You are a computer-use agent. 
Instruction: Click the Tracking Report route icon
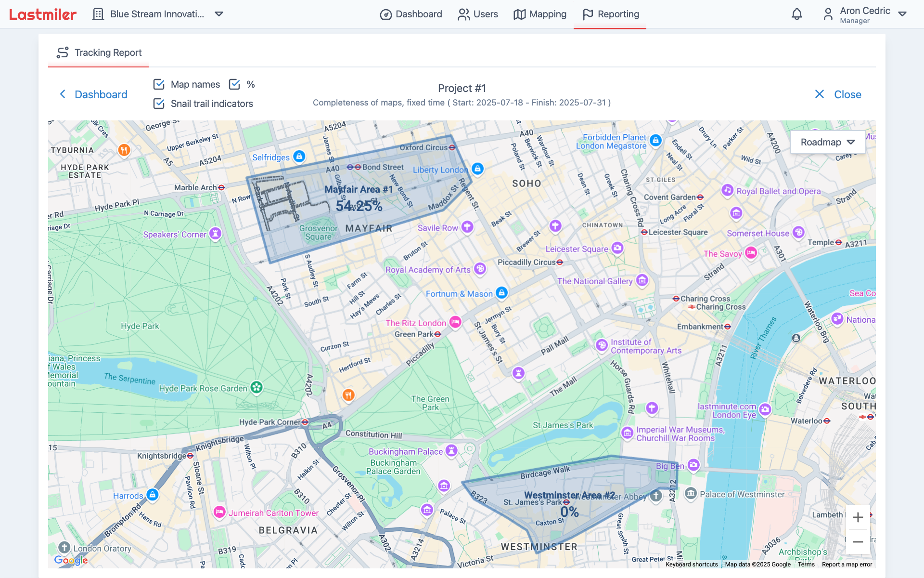63,53
